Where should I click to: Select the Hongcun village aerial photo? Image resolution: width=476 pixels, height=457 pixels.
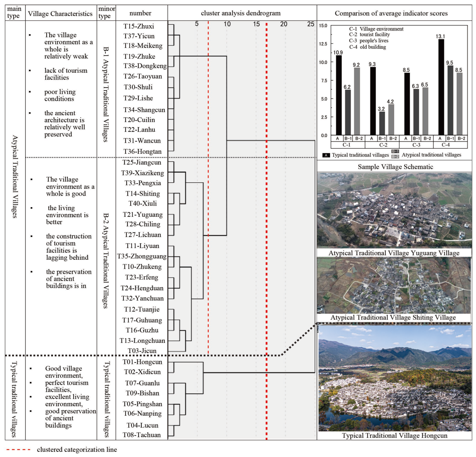pos(395,379)
